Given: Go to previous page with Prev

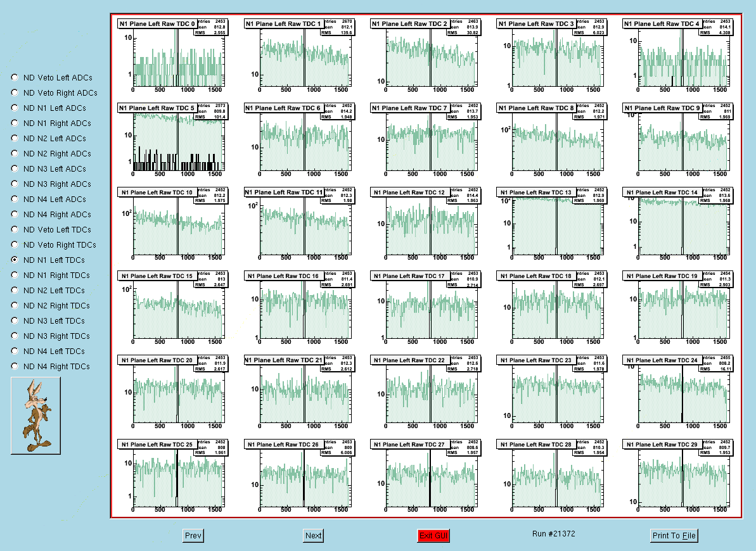Looking at the screenshot, I should click(x=193, y=536).
